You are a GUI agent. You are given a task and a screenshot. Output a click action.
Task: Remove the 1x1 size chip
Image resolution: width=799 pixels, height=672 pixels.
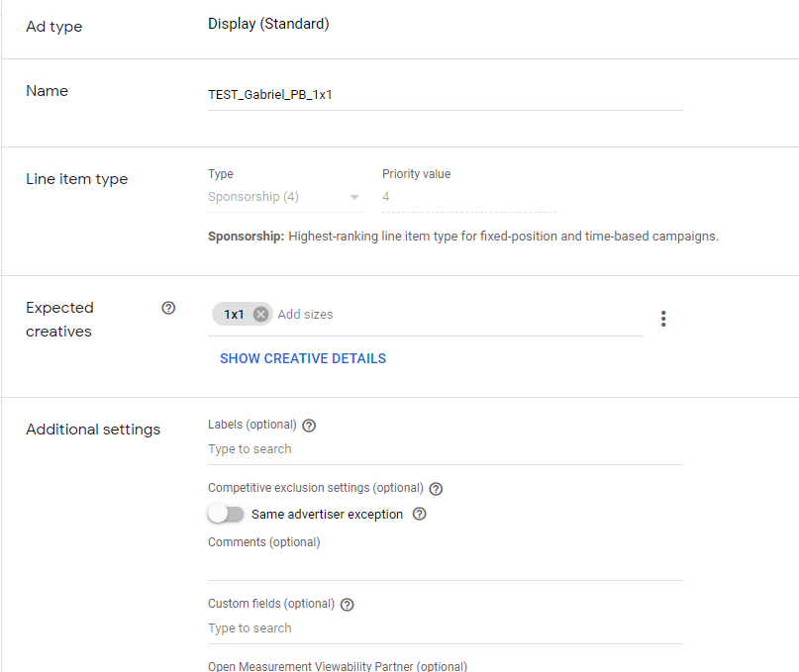(x=260, y=315)
